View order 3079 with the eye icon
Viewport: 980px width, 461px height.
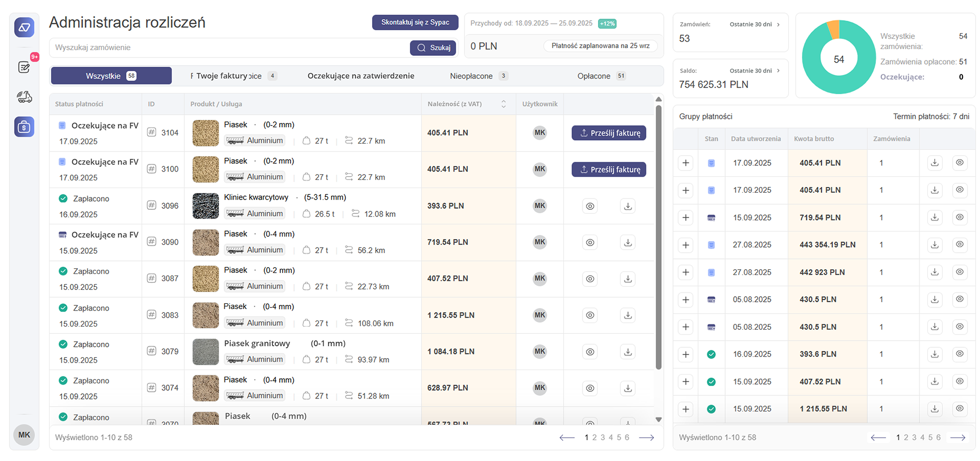click(x=590, y=352)
